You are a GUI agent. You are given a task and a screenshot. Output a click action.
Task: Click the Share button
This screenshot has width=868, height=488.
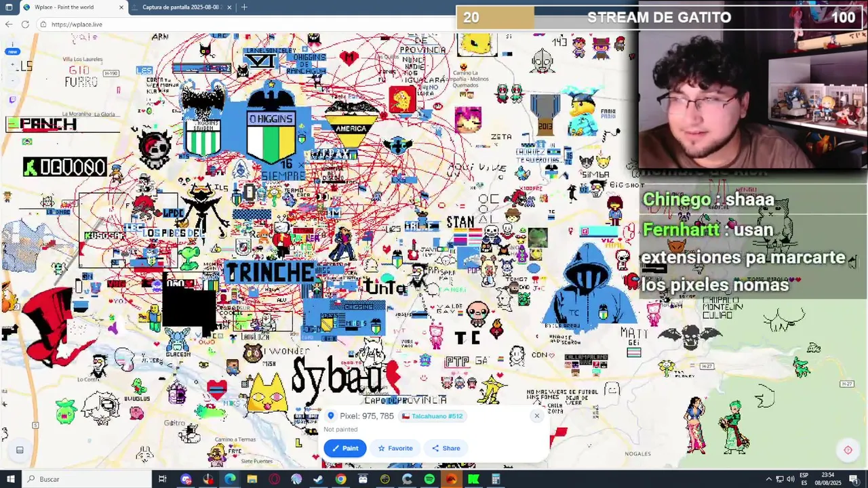pyautogui.click(x=446, y=448)
